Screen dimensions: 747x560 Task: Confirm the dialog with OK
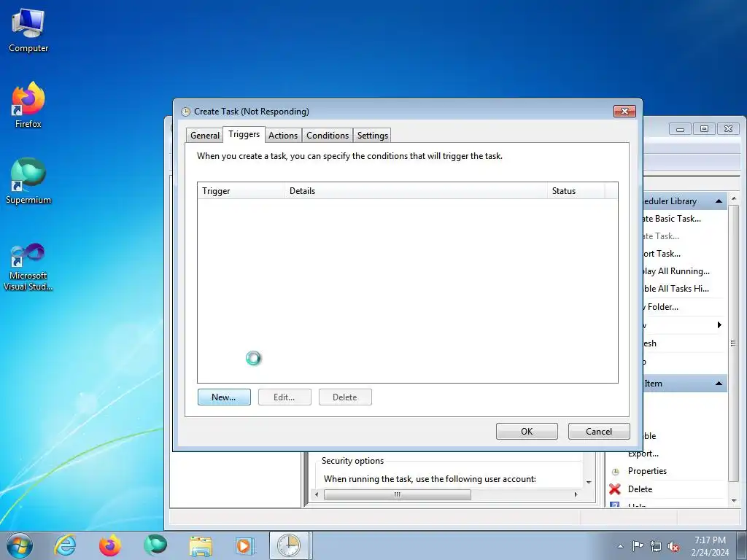click(527, 432)
